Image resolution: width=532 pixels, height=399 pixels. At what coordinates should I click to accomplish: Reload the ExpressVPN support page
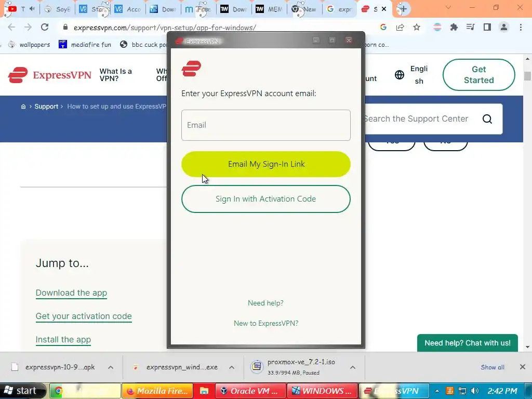[x=45, y=27]
